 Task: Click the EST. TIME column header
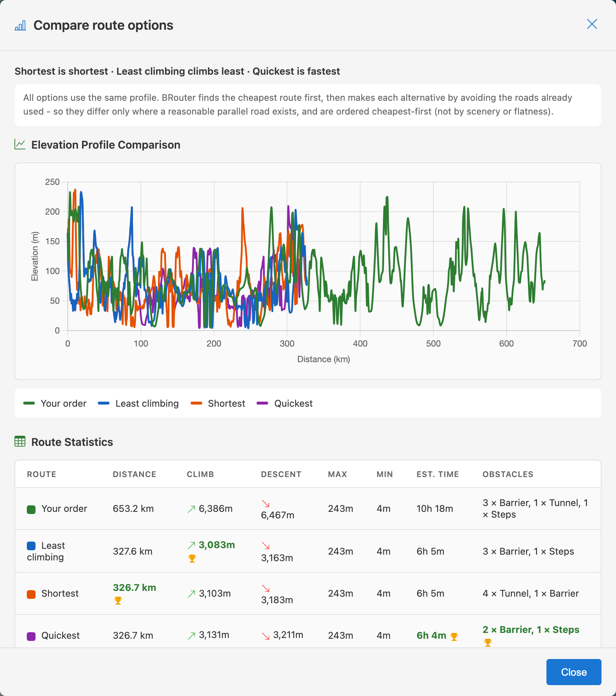(x=438, y=474)
